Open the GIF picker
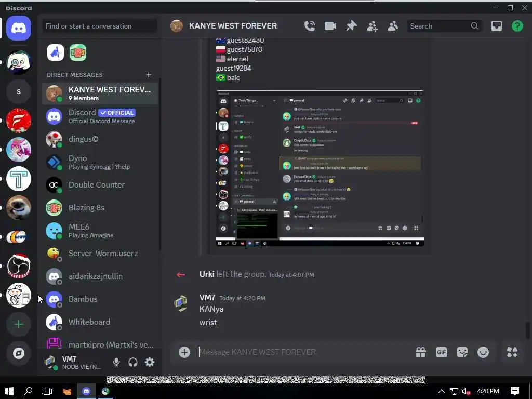 (x=442, y=352)
